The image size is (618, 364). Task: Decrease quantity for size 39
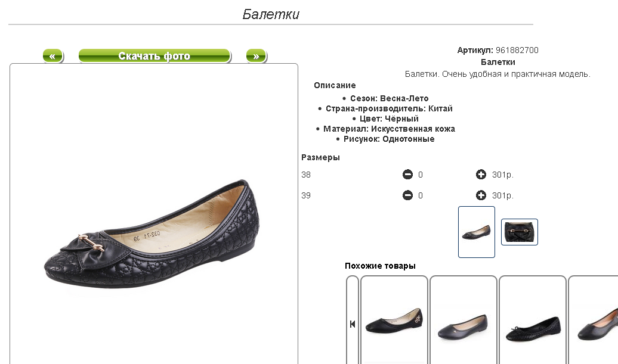[x=407, y=195]
